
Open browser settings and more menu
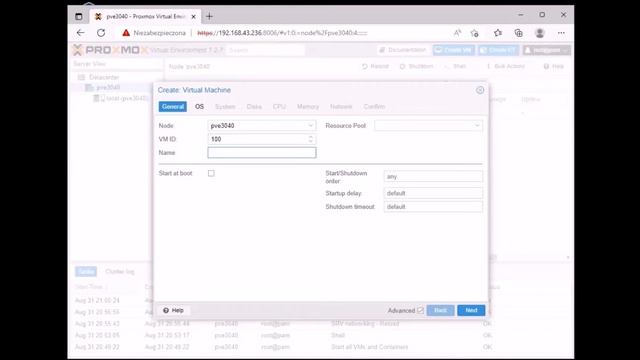point(561,33)
